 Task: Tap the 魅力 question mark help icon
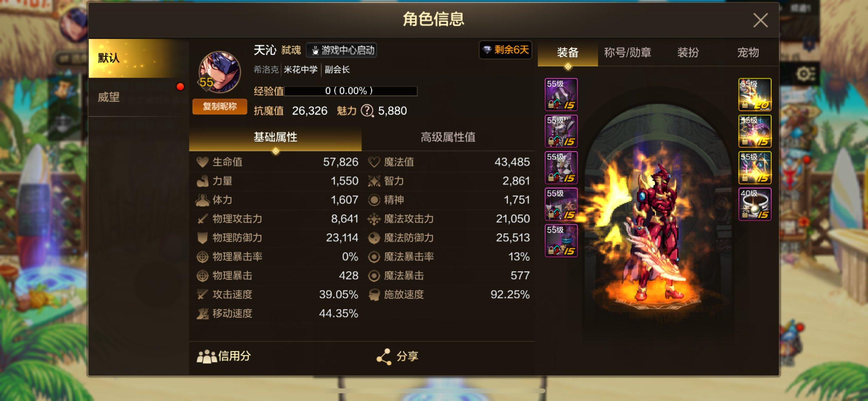point(367,110)
